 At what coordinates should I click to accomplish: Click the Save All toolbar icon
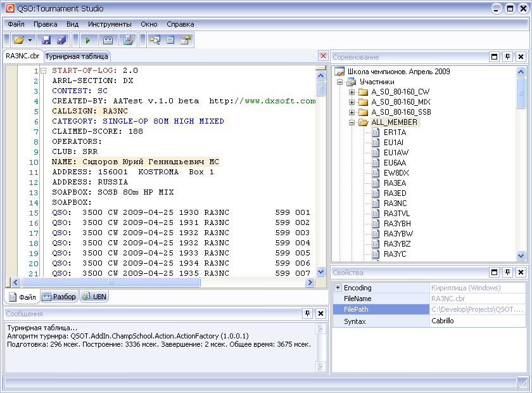pyautogui.click(x=61, y=40)
